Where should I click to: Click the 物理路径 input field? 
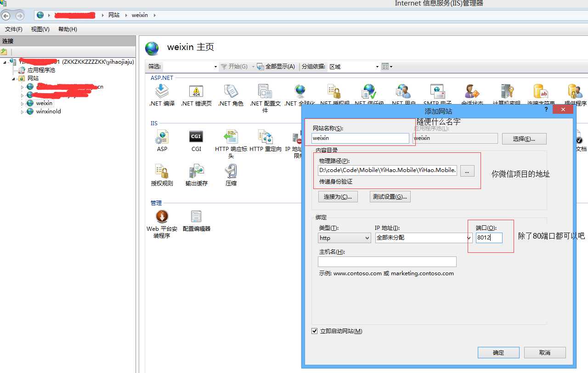[387, 171]
